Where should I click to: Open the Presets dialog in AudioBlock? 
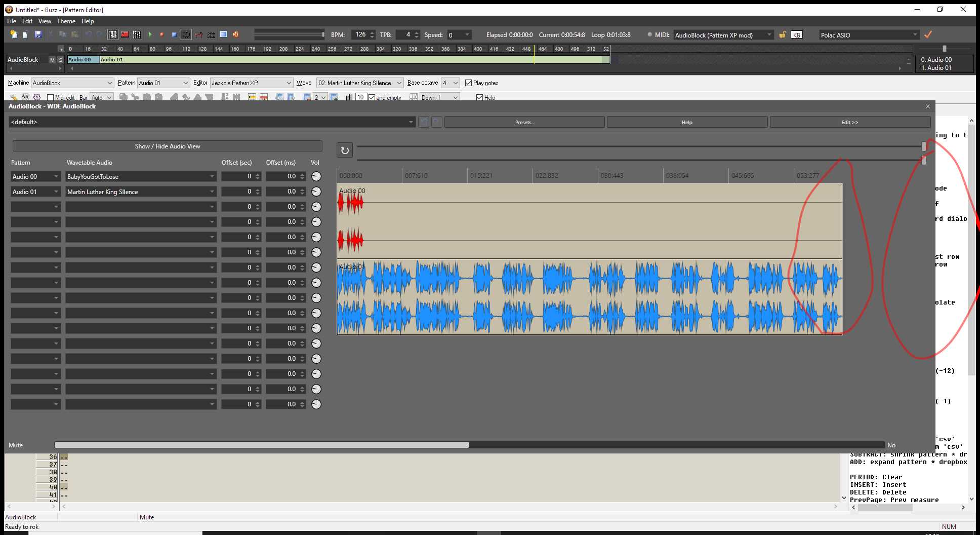tap(524, 122)
